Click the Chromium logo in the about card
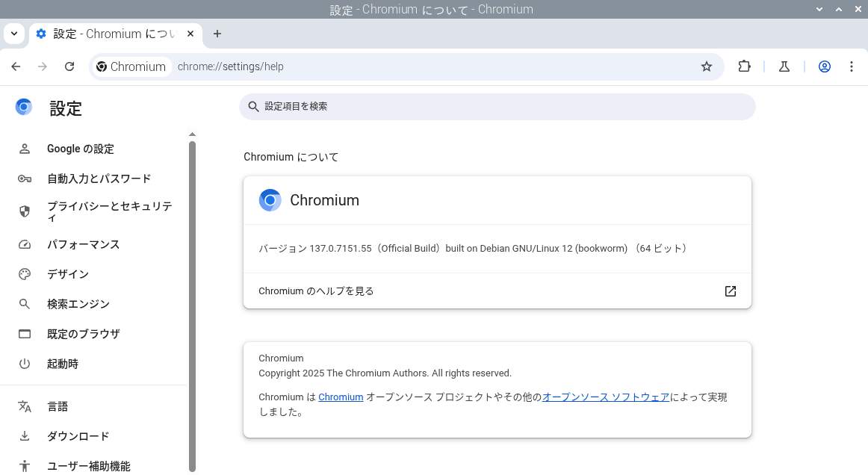 click(x=270, y=200)
